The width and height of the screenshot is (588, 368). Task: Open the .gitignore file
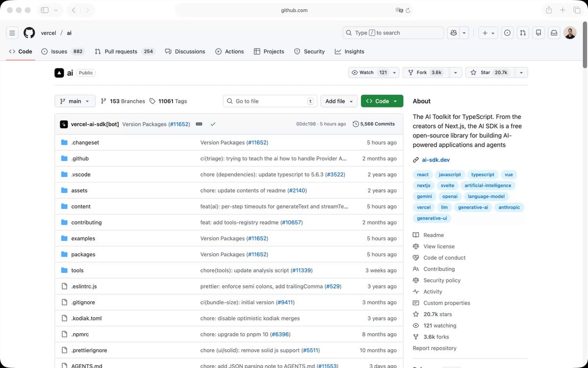point(83,302)
